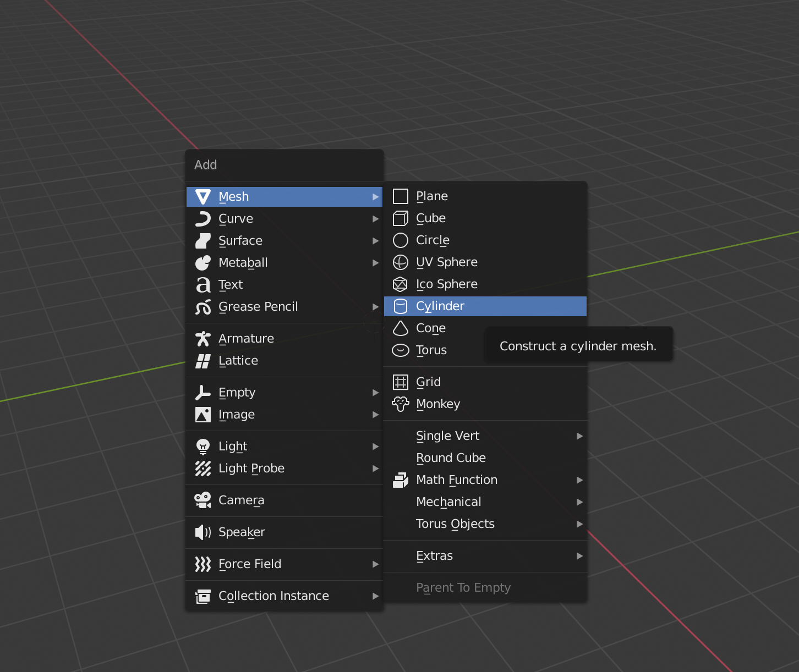The image size is (799, 672).
Task: Click the Armature figure icon
Action: point(203,339)
